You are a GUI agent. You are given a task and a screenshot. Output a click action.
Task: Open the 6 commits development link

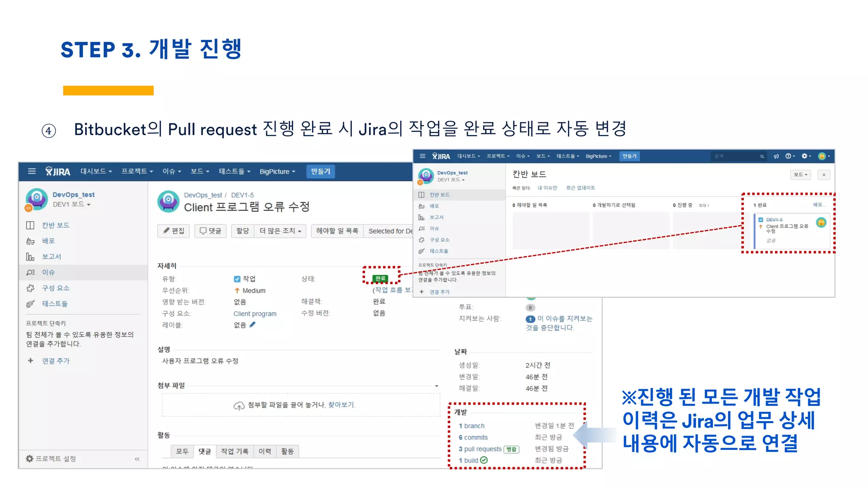pos(473,437)
